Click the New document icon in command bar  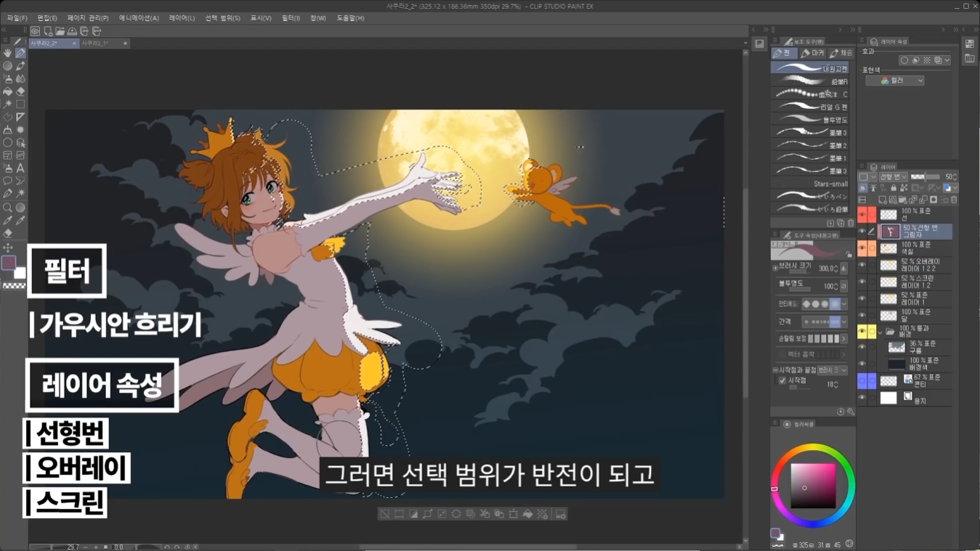click(48, 31)
